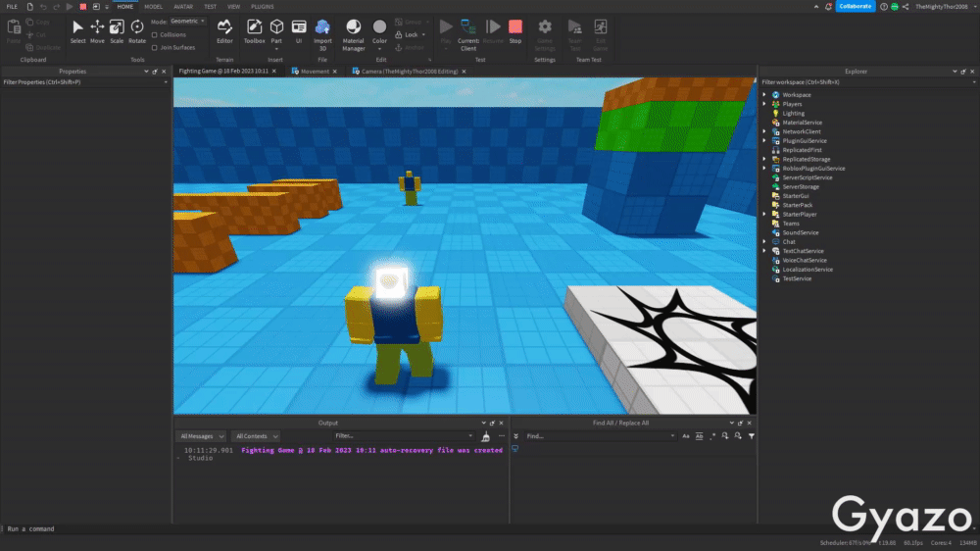The width and height of the screenshot is (980, 551).
Task: Select ServerScriptService in Explorer
Action: coord(807,177)
